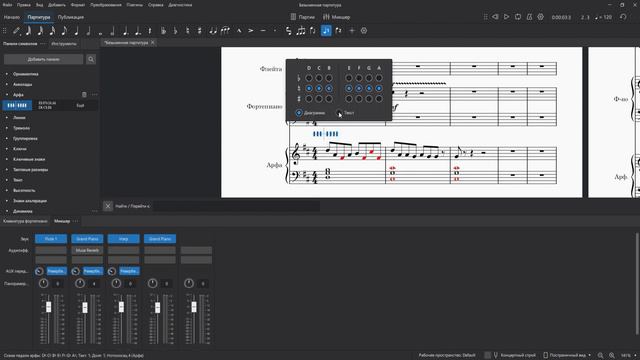The image size is (640, 360).
Task: Add a tuplet from the toolbar
Action: click(x=301, y=31)
